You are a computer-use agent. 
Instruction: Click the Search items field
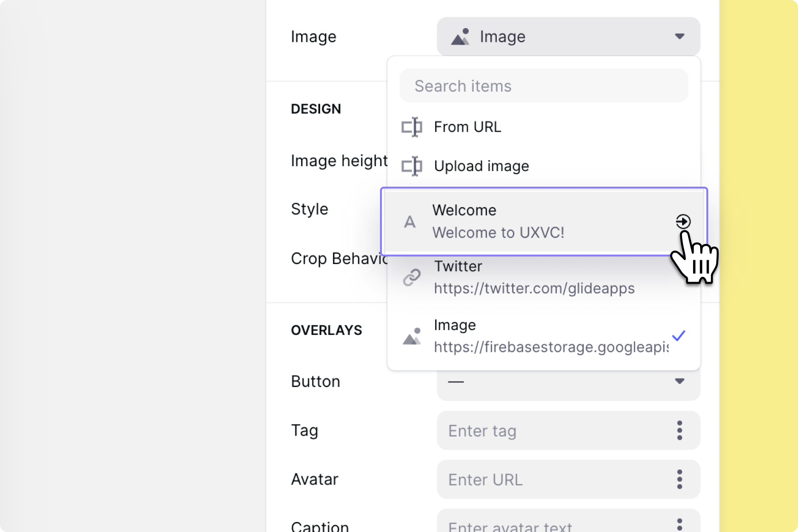point(543,86)
